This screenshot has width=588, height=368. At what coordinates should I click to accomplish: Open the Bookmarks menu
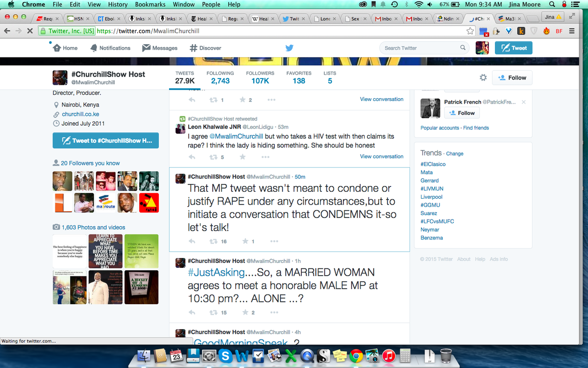point(150,4)
